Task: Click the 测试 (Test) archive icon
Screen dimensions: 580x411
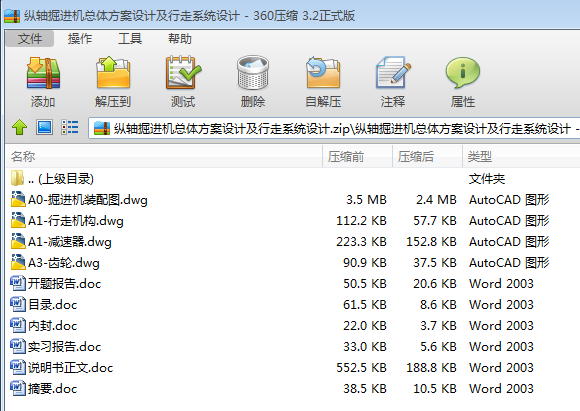Action: pyautogui.click(x=183, y=72)
